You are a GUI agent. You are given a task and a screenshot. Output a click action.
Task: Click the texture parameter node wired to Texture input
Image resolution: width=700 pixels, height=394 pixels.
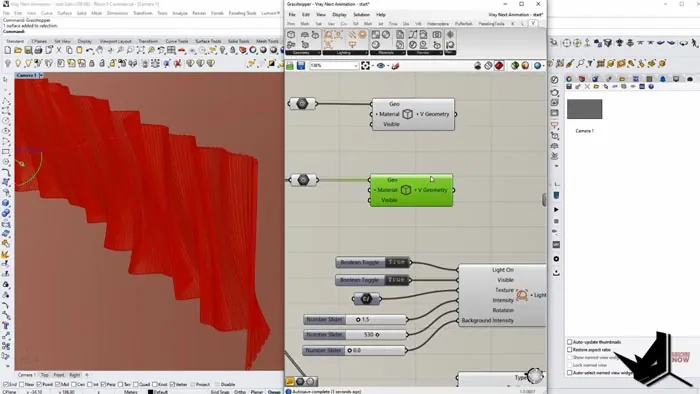pyautogui.click(x=366, y=299)
